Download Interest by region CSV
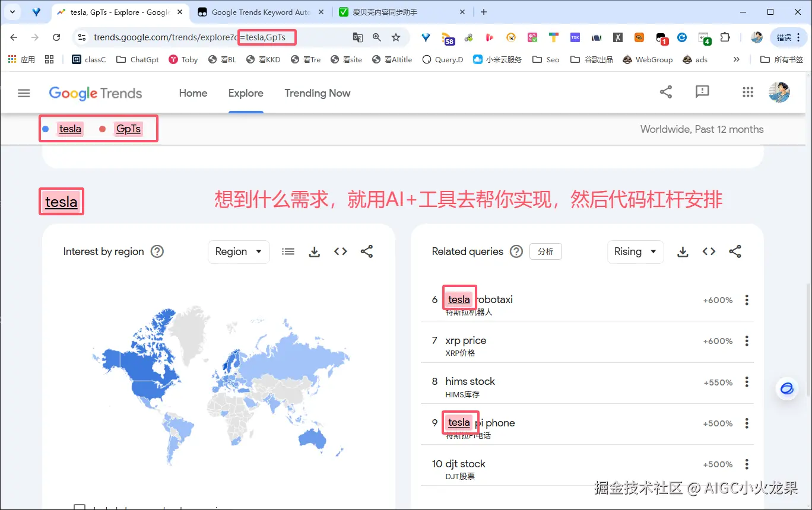This screenshot has height=510, width=812. coord(315,251)
